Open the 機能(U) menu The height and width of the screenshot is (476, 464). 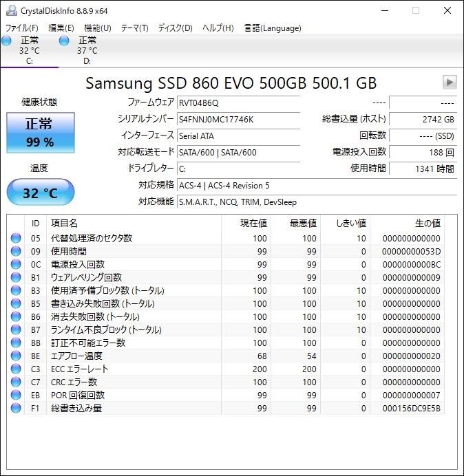[98, 28]
